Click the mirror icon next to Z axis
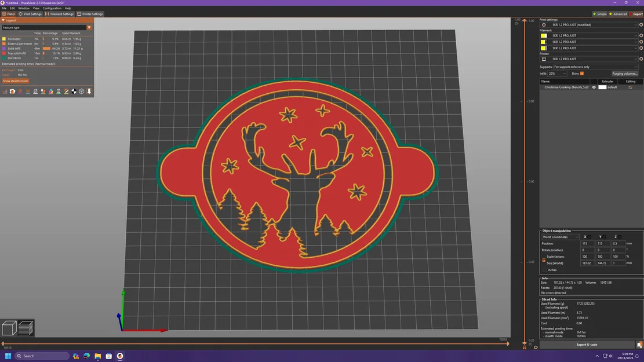 [x=620, y=237]
